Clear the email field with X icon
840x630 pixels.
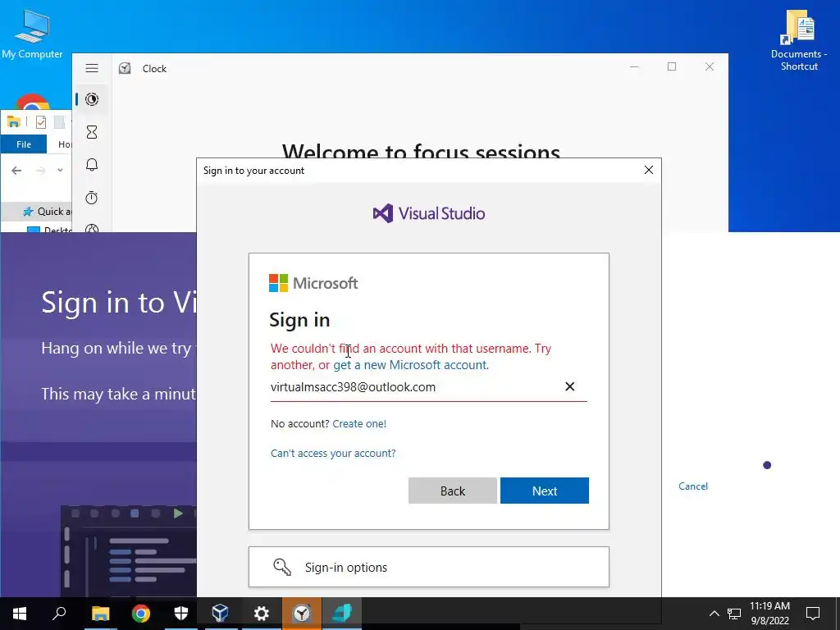coord(570,387)
